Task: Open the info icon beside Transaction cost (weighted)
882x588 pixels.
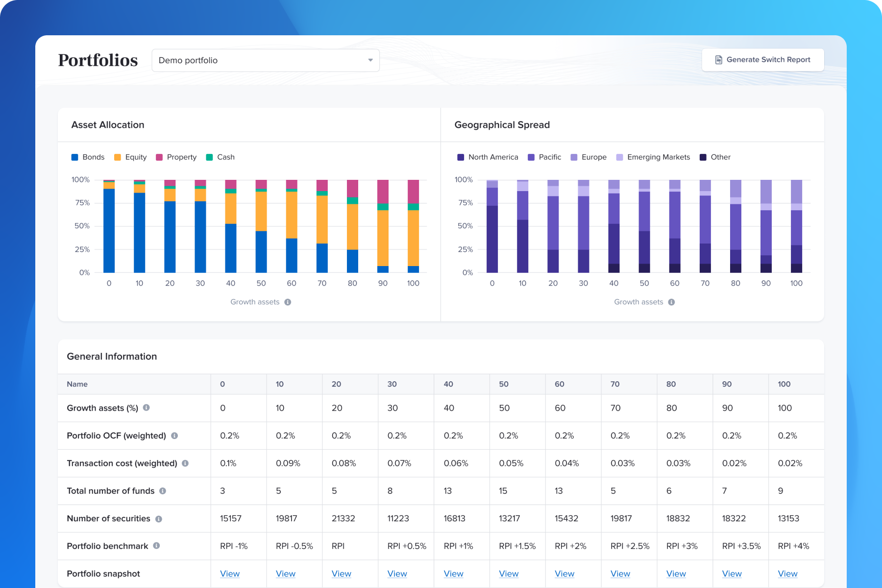Action: 185,463
